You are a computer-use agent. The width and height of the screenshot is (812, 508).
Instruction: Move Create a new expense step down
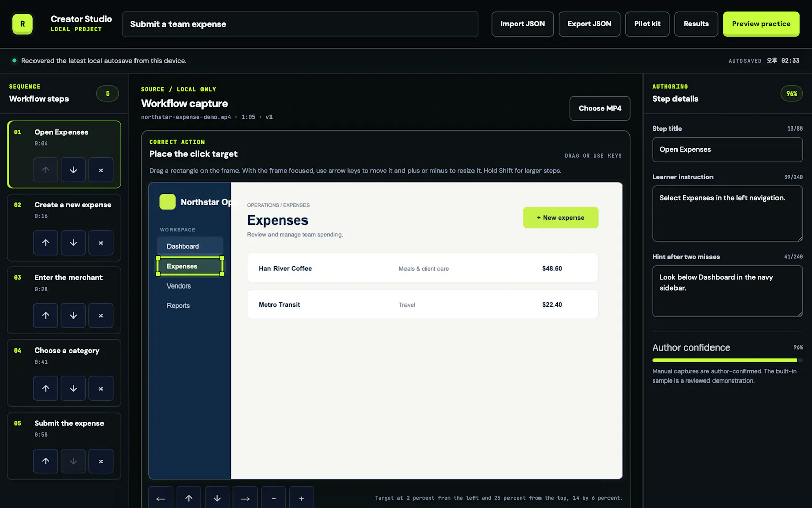[x=73, y=243]
